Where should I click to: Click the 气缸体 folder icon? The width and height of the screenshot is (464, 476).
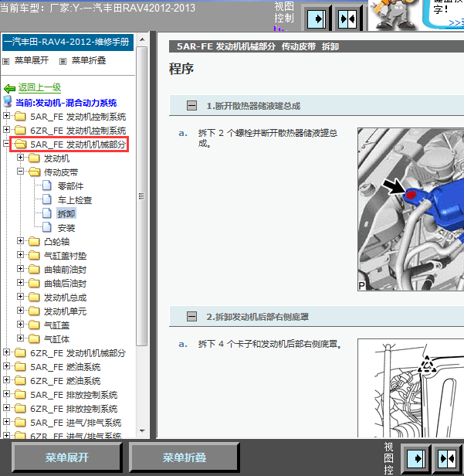click(x=34, y=338)
